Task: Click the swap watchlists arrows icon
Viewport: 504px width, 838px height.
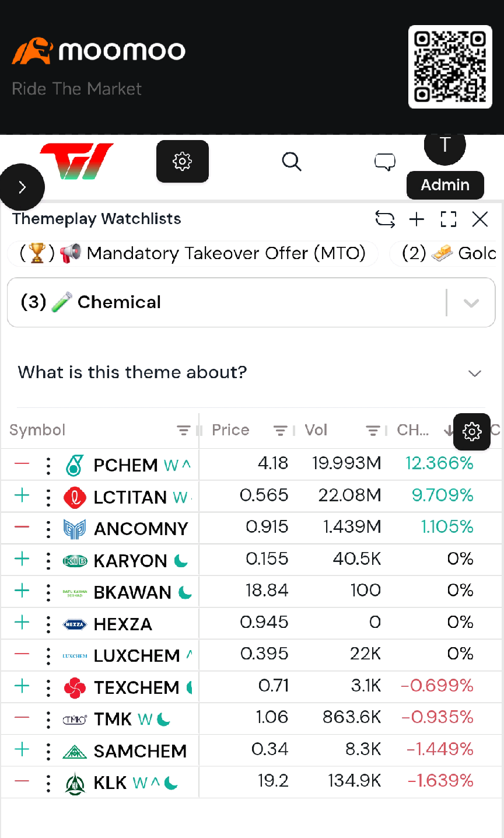Action: tap(385, 219)
